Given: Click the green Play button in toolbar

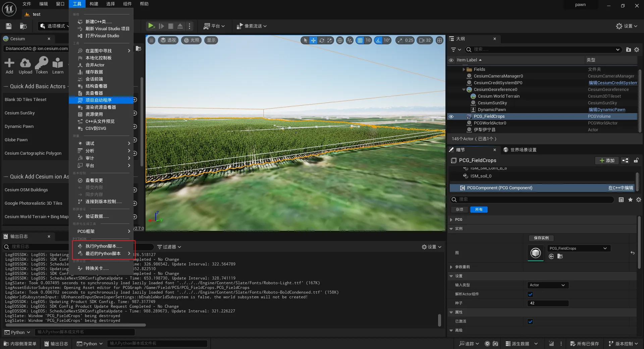Looking at the screenshot, I should (151, 26).
